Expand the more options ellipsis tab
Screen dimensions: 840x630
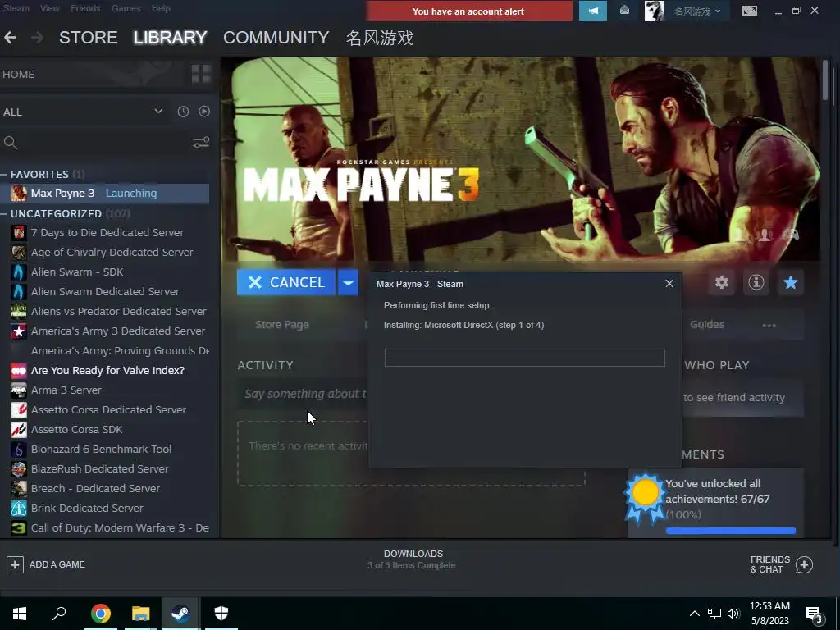tap(769, 325)
